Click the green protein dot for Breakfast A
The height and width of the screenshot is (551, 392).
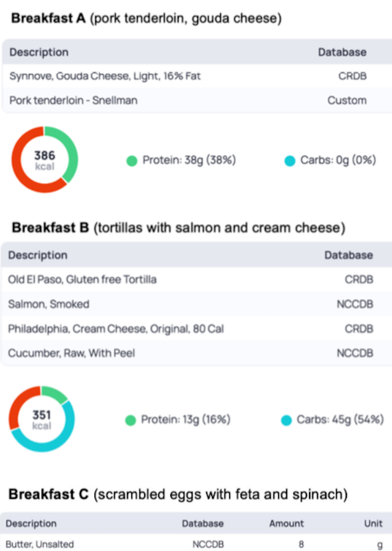[132, 161]
